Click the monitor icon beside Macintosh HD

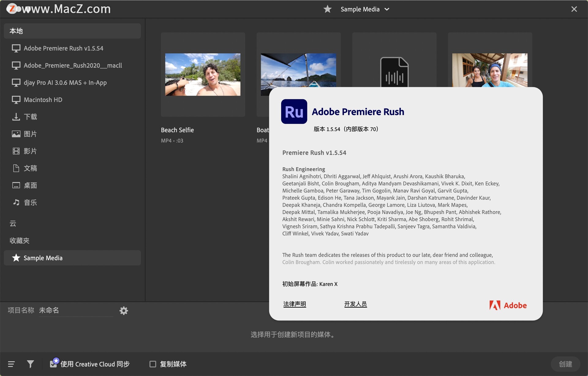tap(16, 100)
